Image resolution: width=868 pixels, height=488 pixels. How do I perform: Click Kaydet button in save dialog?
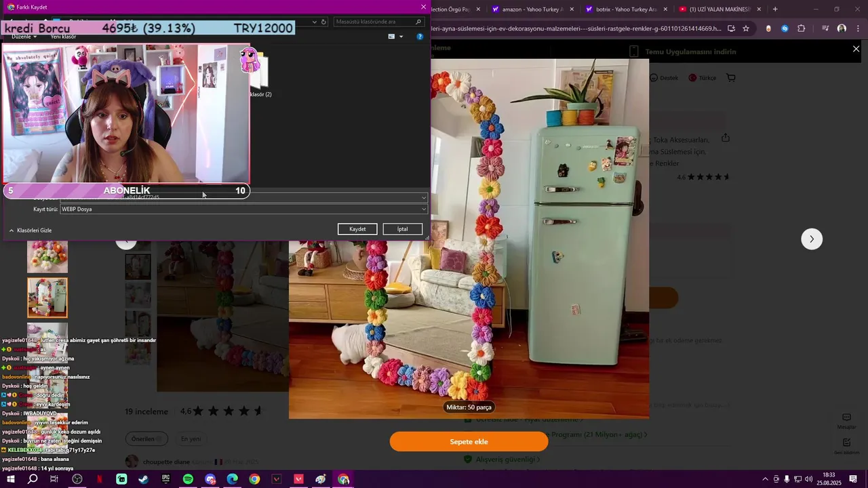(x=357, y=229)
